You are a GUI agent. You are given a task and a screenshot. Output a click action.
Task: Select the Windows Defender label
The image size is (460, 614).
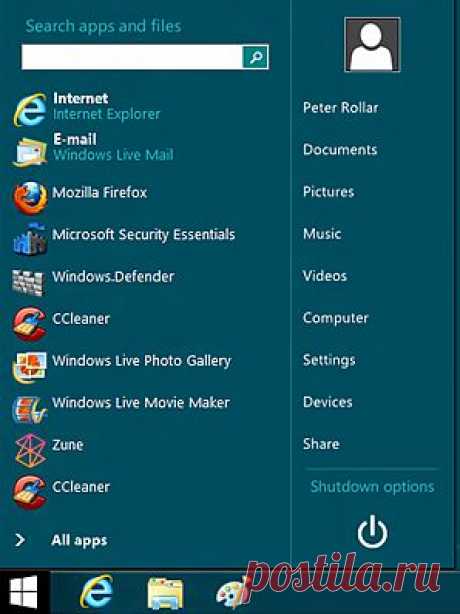tap(113, 276)
